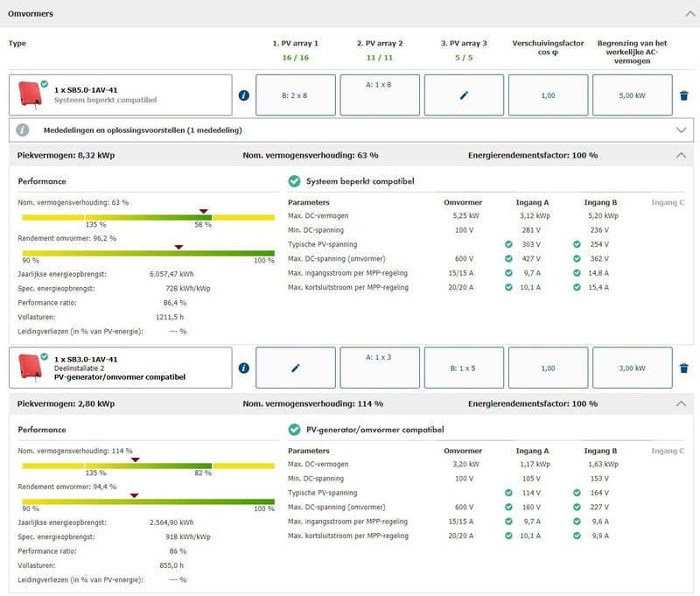Edit PV array 3 pencil for SB5.0 inverter
The width and height of the screenshot is (700, 596).
pyautogui.click(x=464, y=95)
